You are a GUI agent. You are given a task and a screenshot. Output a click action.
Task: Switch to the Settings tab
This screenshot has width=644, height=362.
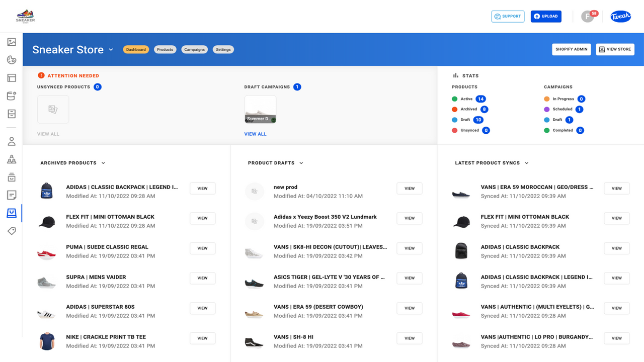point(223,49)
